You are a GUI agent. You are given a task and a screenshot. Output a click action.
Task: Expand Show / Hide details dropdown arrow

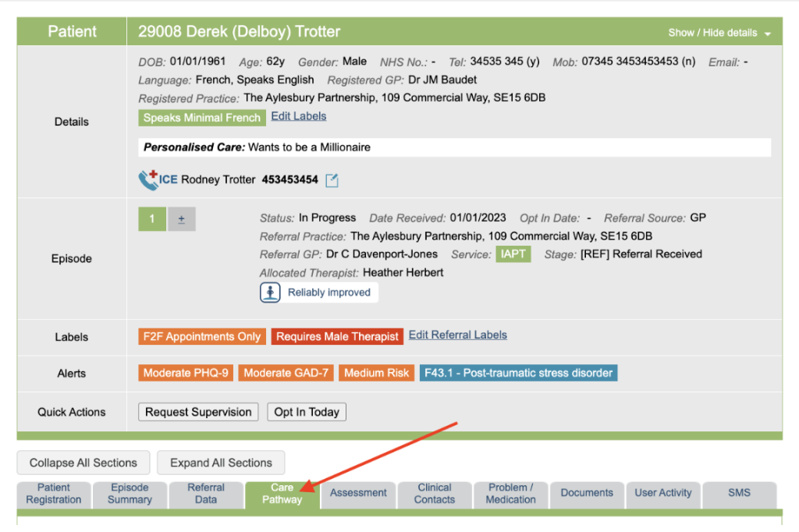coord(768,34)
